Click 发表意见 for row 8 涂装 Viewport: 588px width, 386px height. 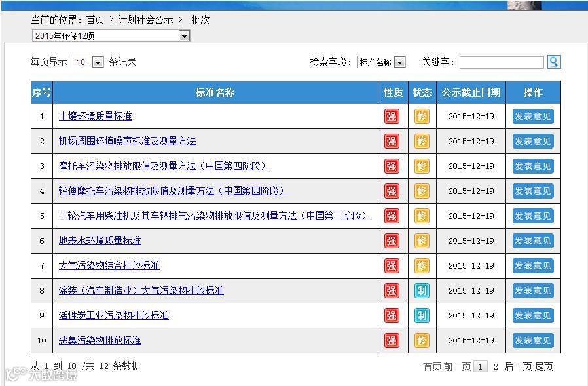click(533, 290)
